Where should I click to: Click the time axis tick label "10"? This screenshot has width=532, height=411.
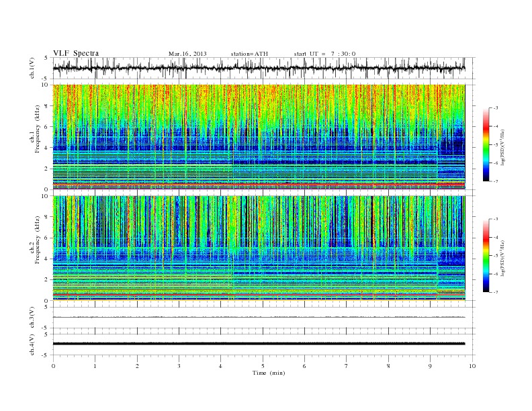(472, 366)
